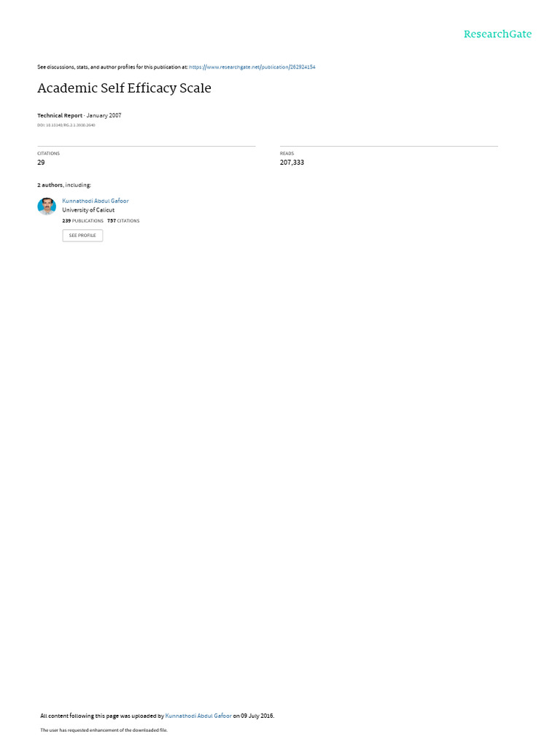The width and height of the screenshot is (560, 747).
Task: Click the Academic Self Efficacy Scale title
Action: 124,88
